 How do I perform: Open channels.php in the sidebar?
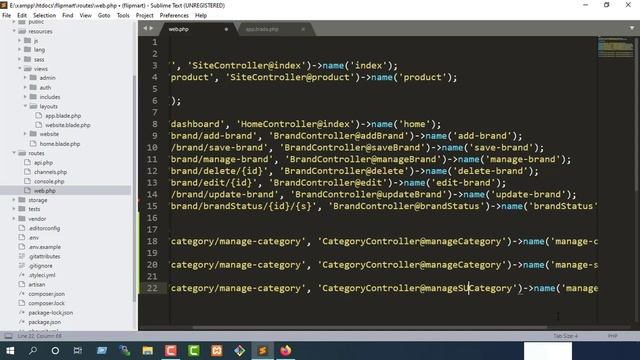click(x=50, y=172)
